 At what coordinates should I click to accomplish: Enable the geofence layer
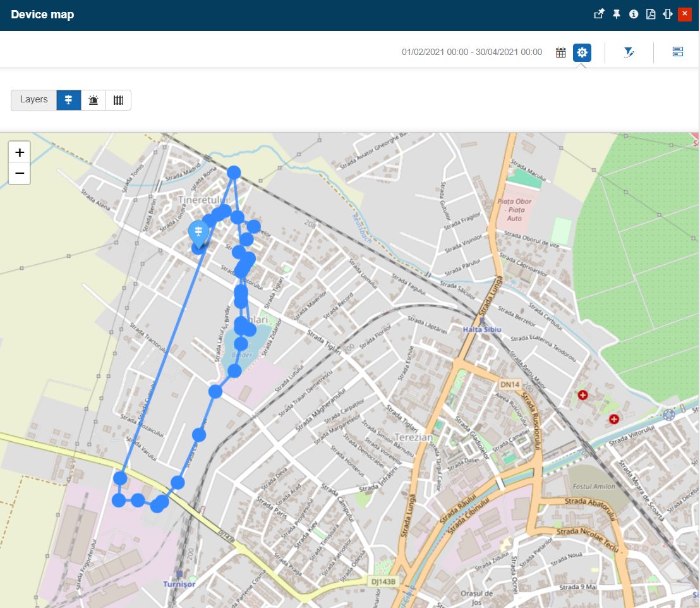tap(118, 99)
